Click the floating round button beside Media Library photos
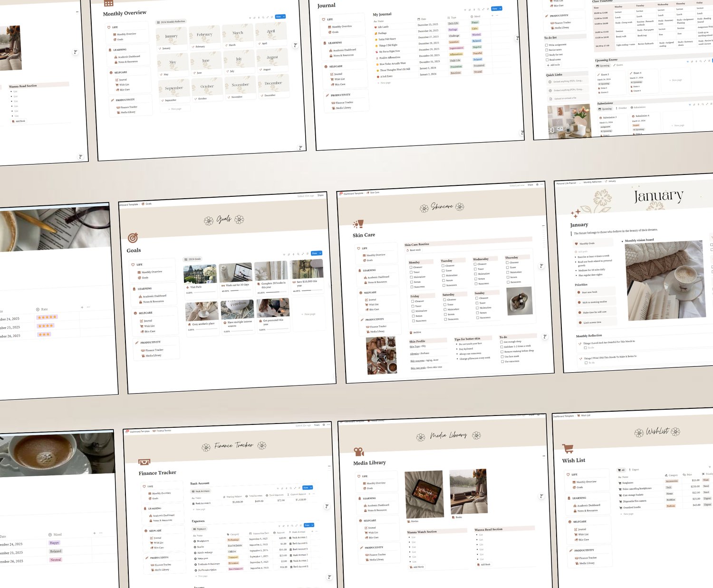Viewport: 713px width, 588px height. click(x=541, y=496)
